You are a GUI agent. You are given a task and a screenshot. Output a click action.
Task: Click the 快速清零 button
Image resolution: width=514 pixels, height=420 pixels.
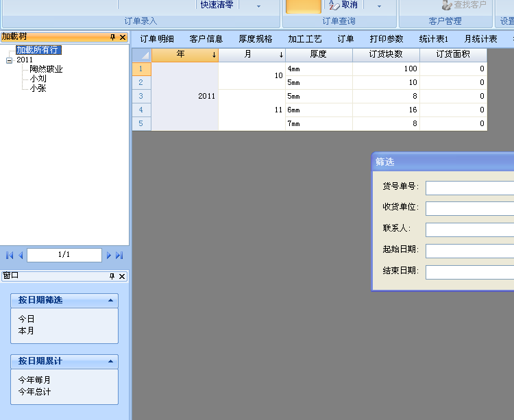coord(217,5)
